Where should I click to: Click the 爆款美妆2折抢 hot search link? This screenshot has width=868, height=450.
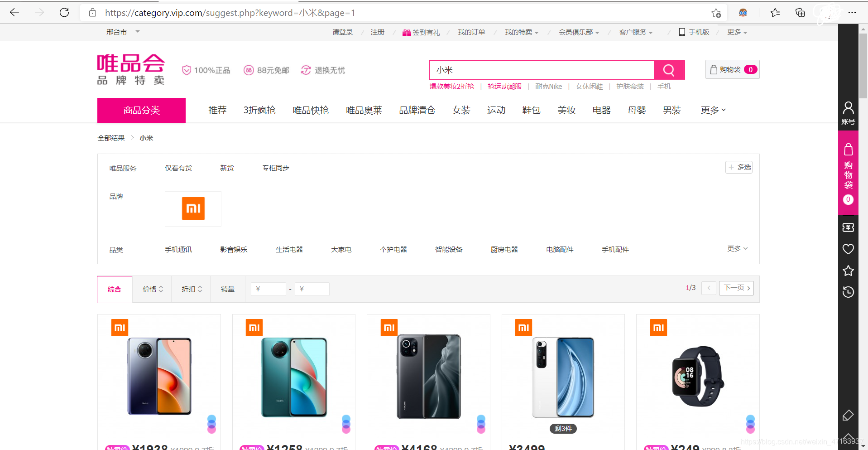[452, 87]
